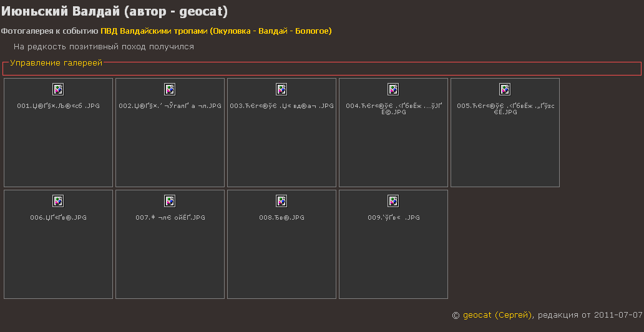Image resolution: width=644 pixels, height=332 pixels.
Task: Expand the "Управление галереей" section
Action: click(56, 63)
